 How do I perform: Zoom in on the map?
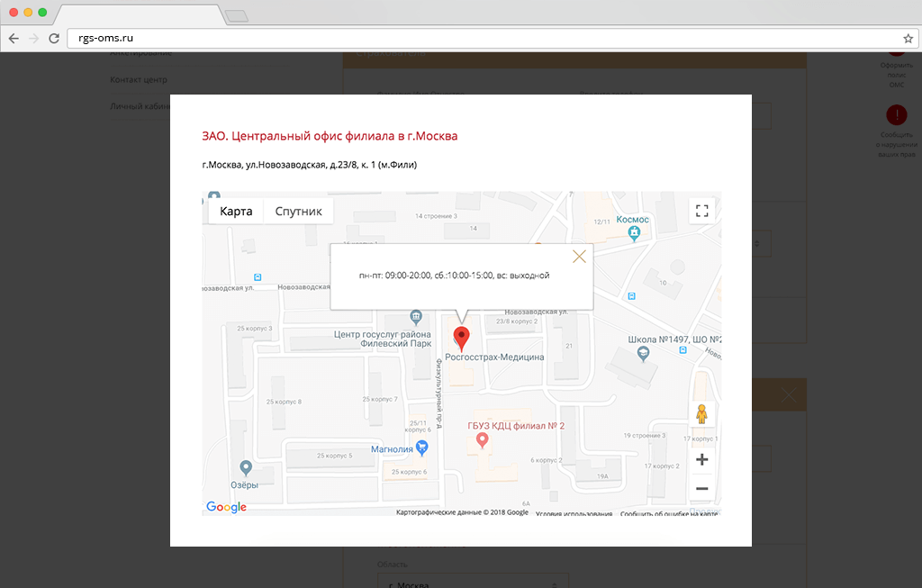coord(702,459)
